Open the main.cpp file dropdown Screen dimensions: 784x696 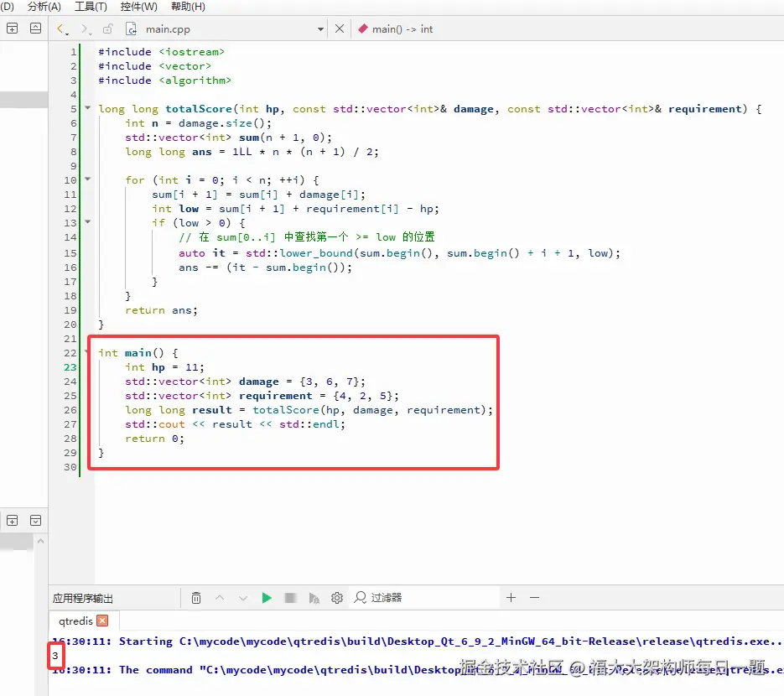click(x=320, y=29)
